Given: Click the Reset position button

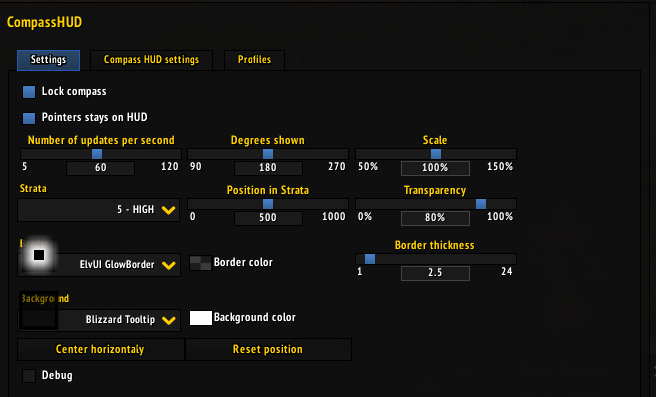Looking at the screenshot, I should 268,349.
